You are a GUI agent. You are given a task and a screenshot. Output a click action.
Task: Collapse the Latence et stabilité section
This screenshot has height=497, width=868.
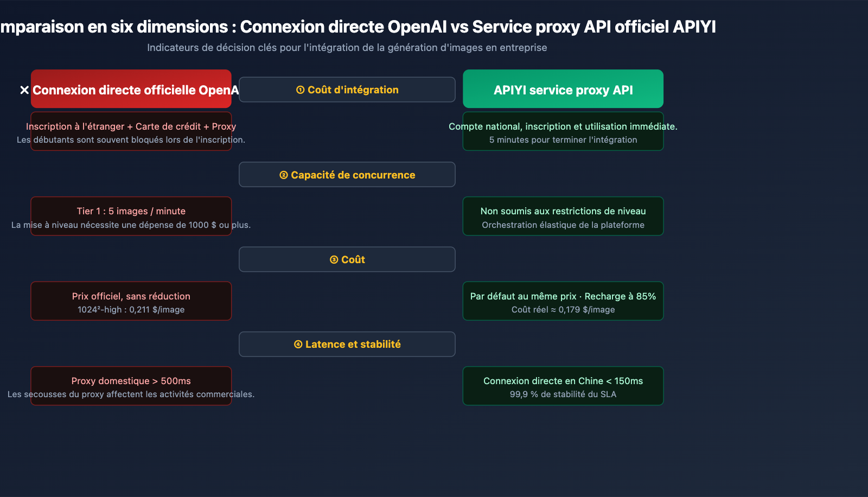coord(347,344)
